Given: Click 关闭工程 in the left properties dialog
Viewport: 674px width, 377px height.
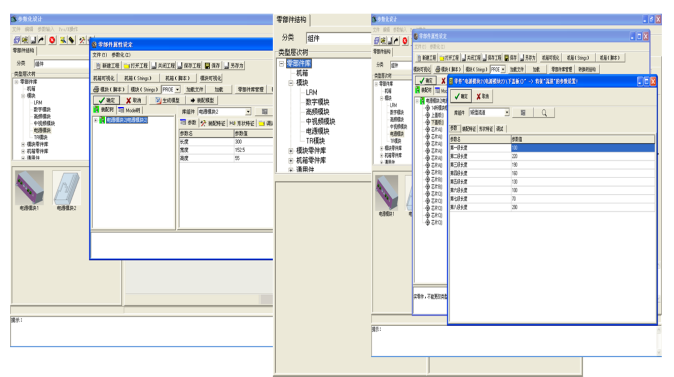Looking at the screenshot, I should click(163, 66).
